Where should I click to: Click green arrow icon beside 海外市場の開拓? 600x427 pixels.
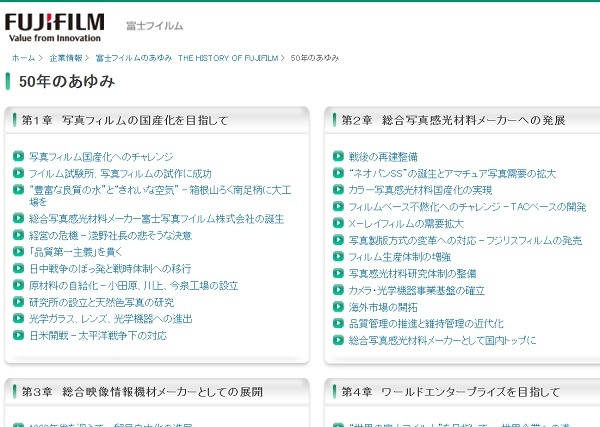pos(338,306)
